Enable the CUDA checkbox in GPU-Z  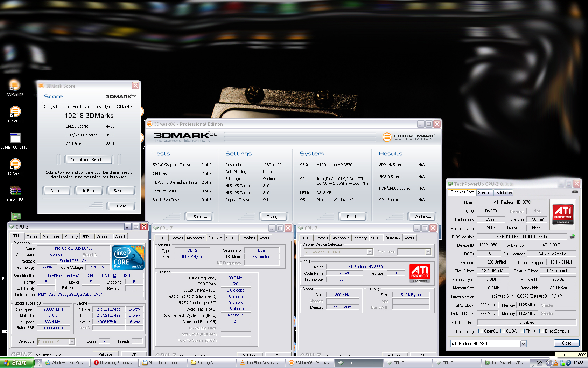pyautogui.click(x=503, y=331)
